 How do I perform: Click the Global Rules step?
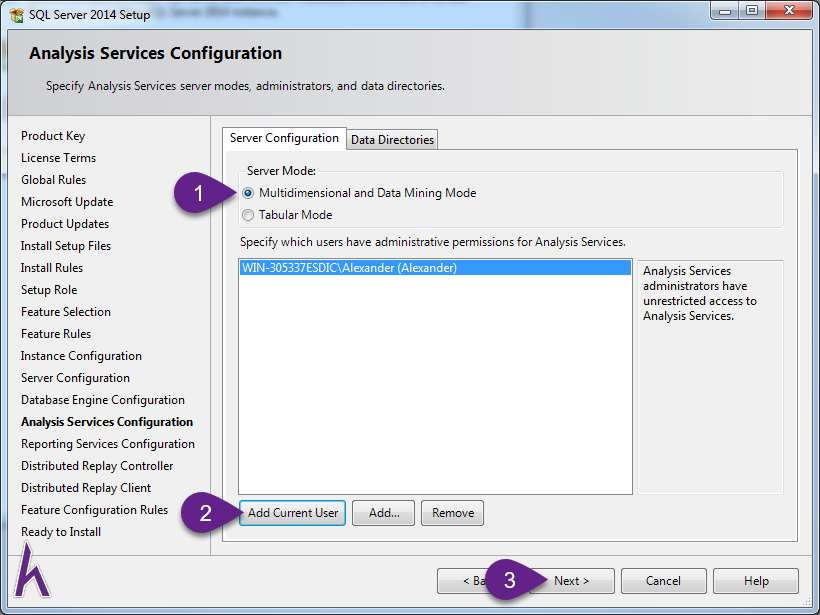tap(53, 180)
